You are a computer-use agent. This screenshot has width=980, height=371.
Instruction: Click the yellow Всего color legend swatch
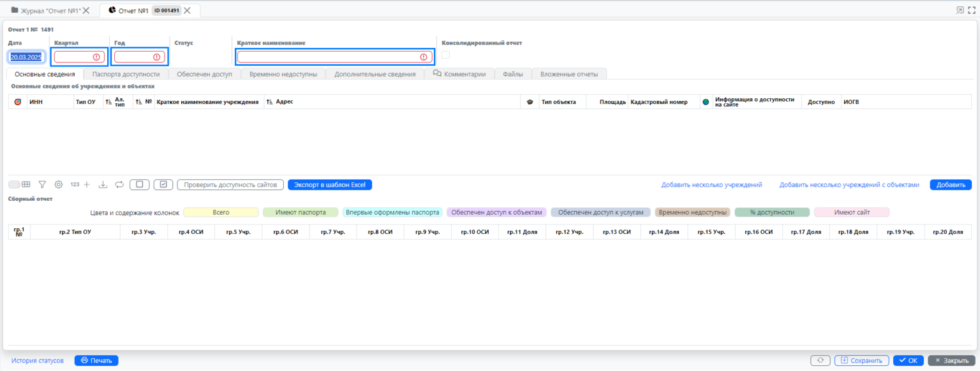click(221, 212)
